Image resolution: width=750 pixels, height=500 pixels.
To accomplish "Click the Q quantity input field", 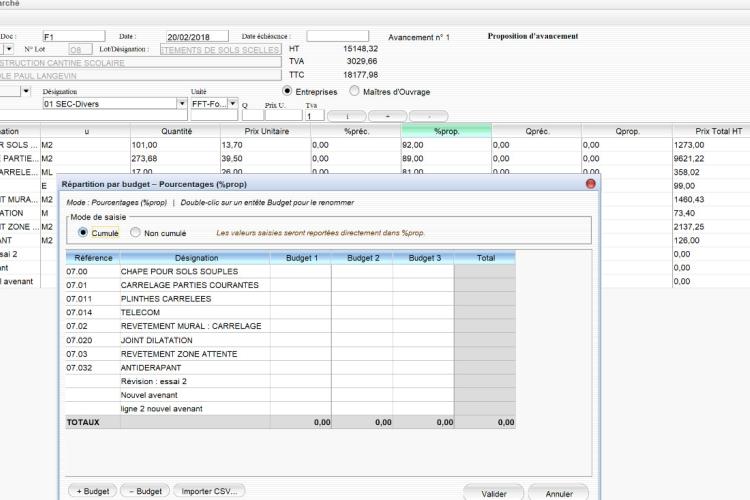I will click(x=253, y=115).
